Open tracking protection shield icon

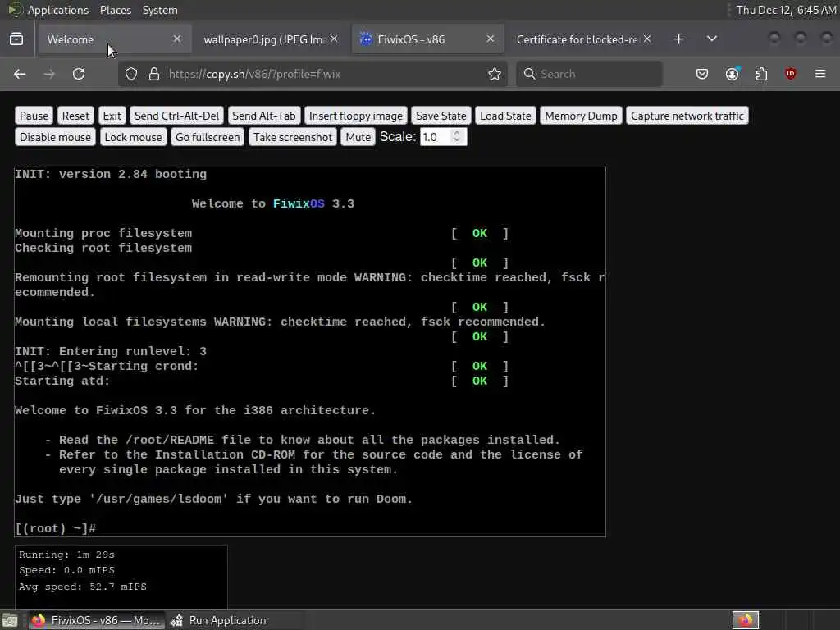(131, 74)
